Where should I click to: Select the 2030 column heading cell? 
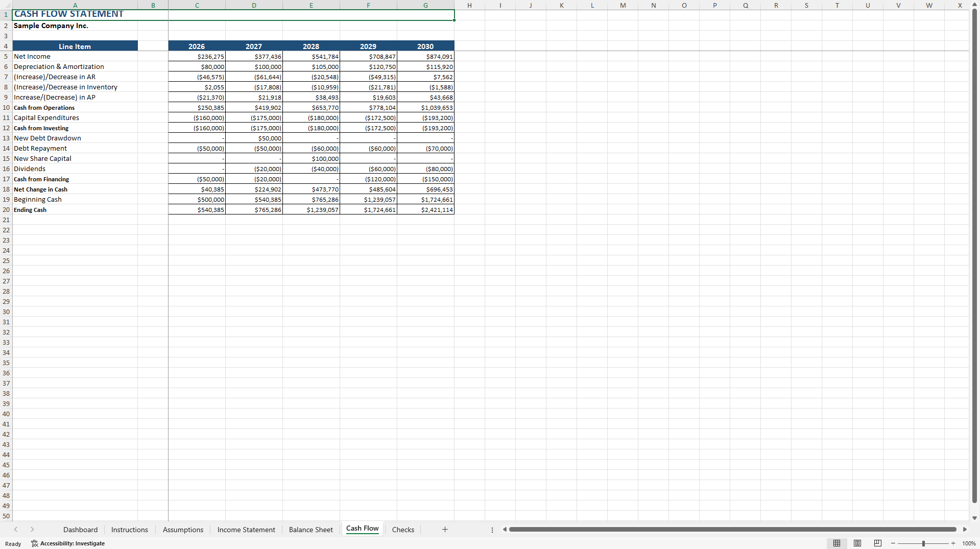click(x=426, y=46)
